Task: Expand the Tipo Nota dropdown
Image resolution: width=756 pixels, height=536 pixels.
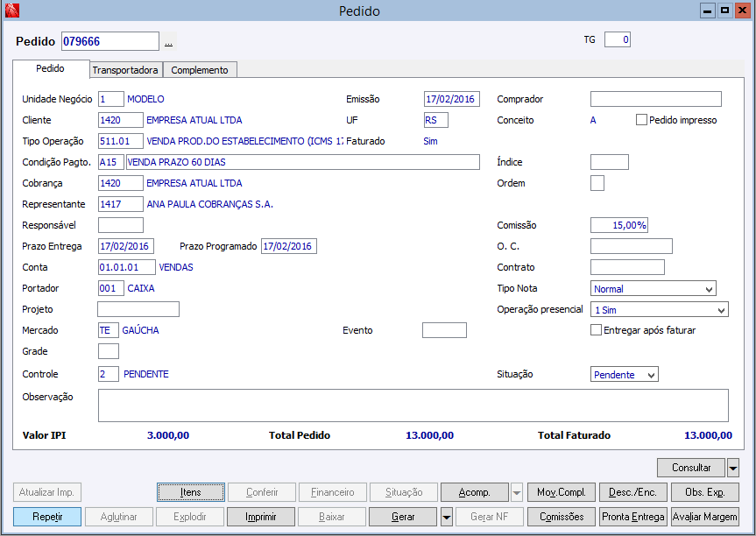Action: 709,289
